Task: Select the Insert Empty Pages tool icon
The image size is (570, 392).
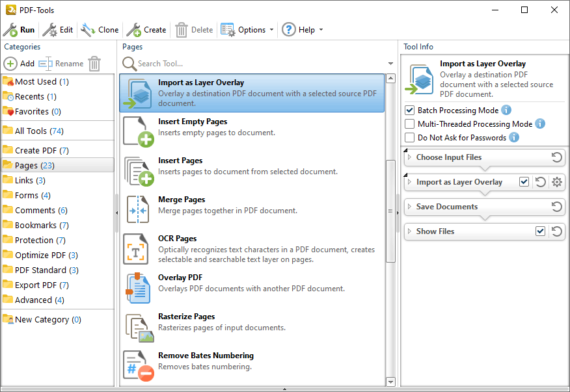Action: (x=138, y=132)
